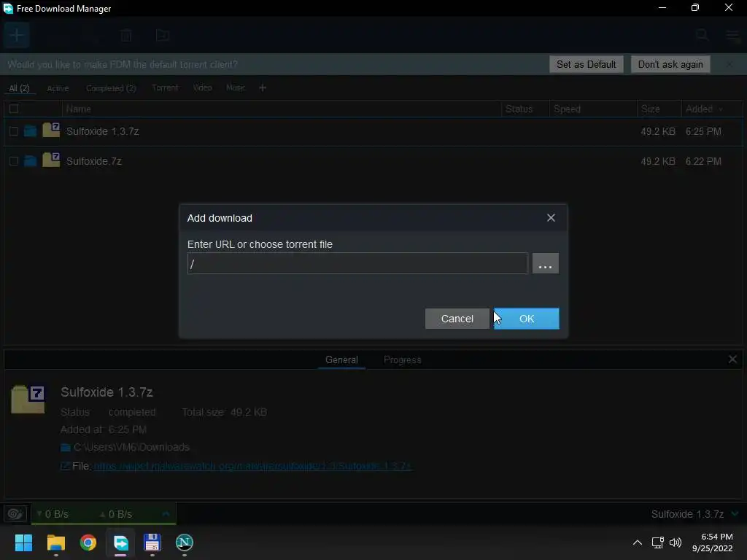The image size is (747, 560).
Task: Click the plus add-download toolbar button
Action: pos(17,35)
